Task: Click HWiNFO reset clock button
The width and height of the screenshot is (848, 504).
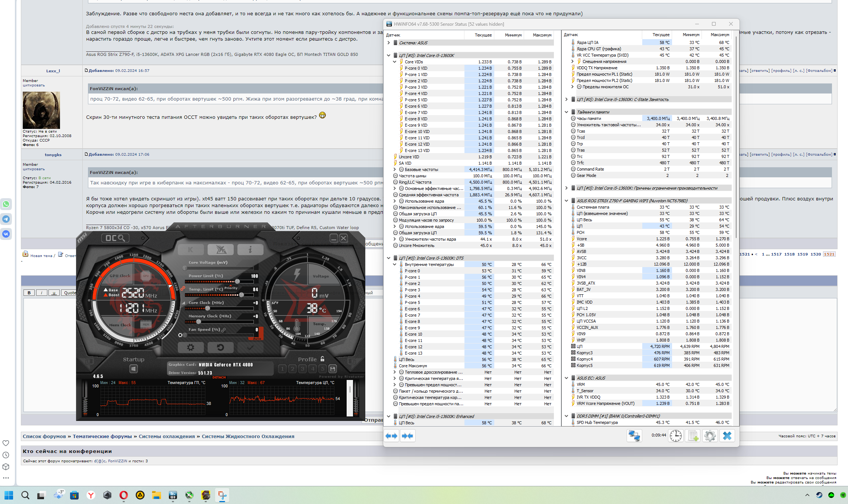Action: point(675,436)
